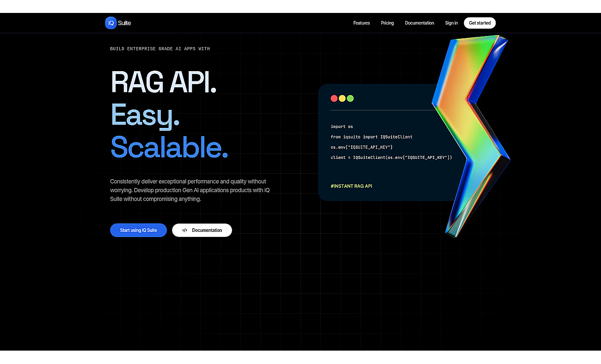Open the Pricing nav item

pos(387,23)
